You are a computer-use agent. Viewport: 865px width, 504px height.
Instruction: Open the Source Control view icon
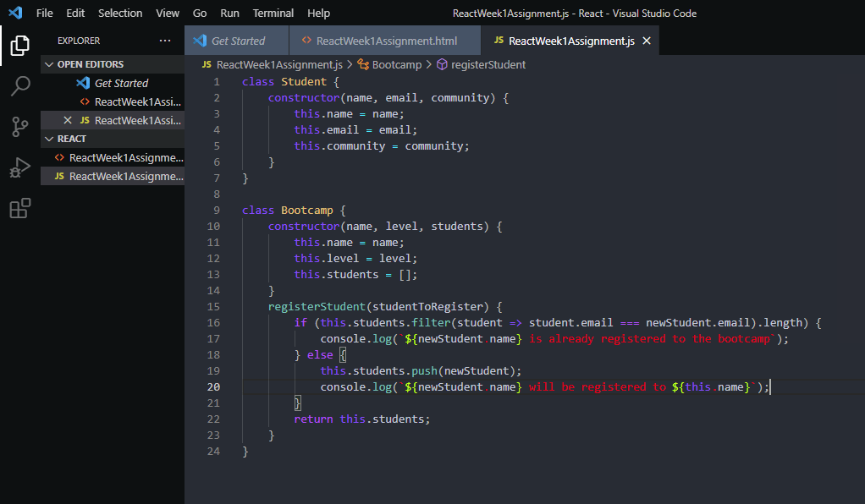(20, 127)
